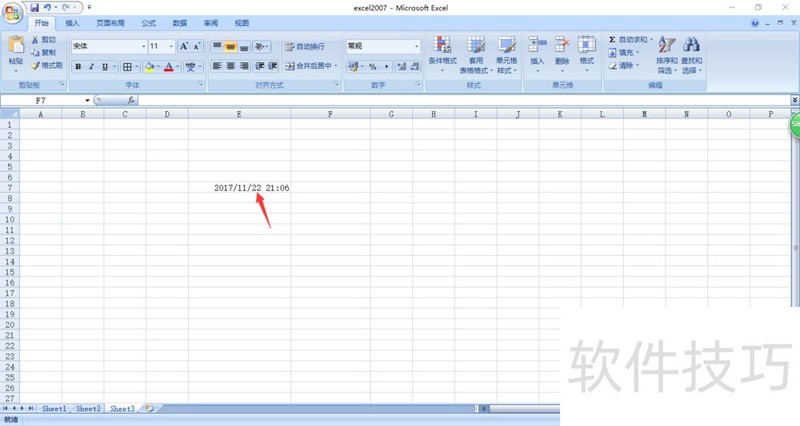The width and height of the screenshot is (800, 426).
Task: Copy selection with 复制
Action: click(x=43, y=53)
